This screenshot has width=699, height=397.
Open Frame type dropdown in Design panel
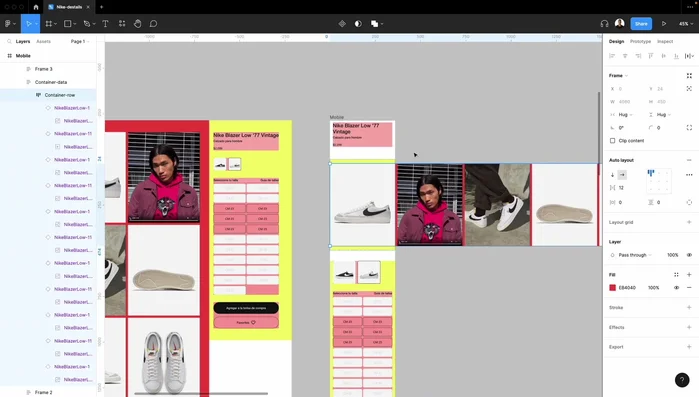click(x=618, y=76)
